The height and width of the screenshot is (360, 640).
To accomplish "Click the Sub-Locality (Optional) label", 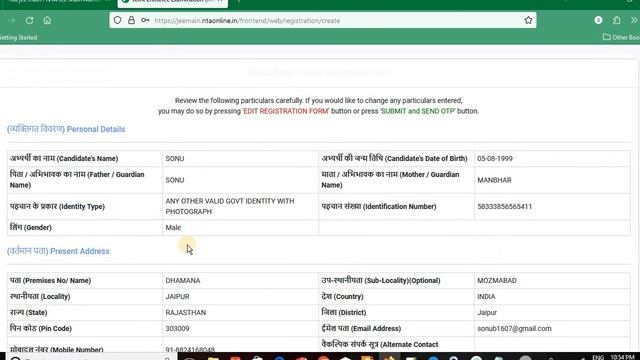I will click(381, 280).
